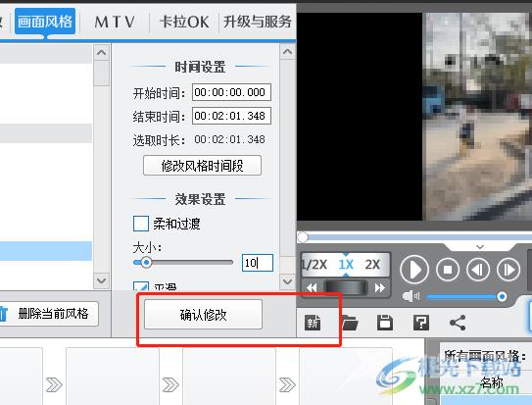Open the 卡拉OK tab
Viewport: 532px width, 405px height.
tap(184, 23)
